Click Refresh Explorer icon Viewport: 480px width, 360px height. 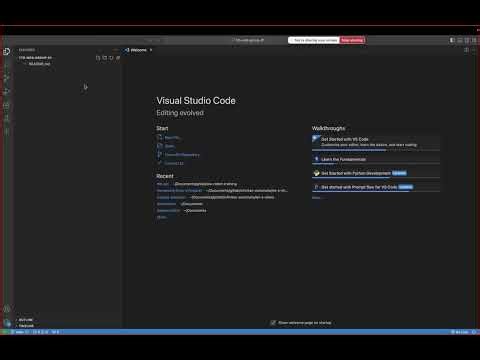pos(111,58)
